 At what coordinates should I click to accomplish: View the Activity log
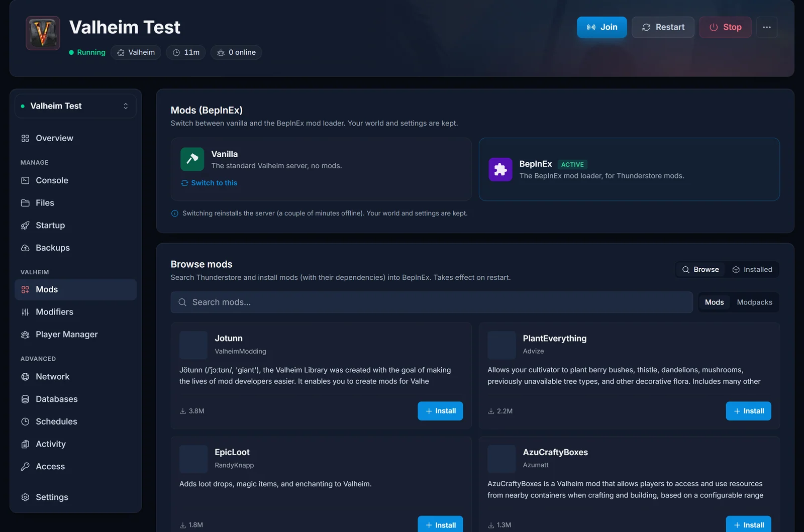point(75,444)
